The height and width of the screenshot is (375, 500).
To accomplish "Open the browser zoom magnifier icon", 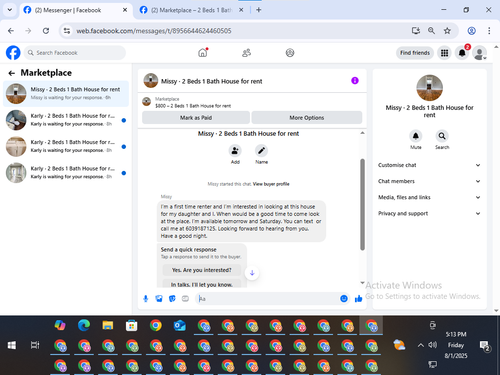I will tap(431, 31).
